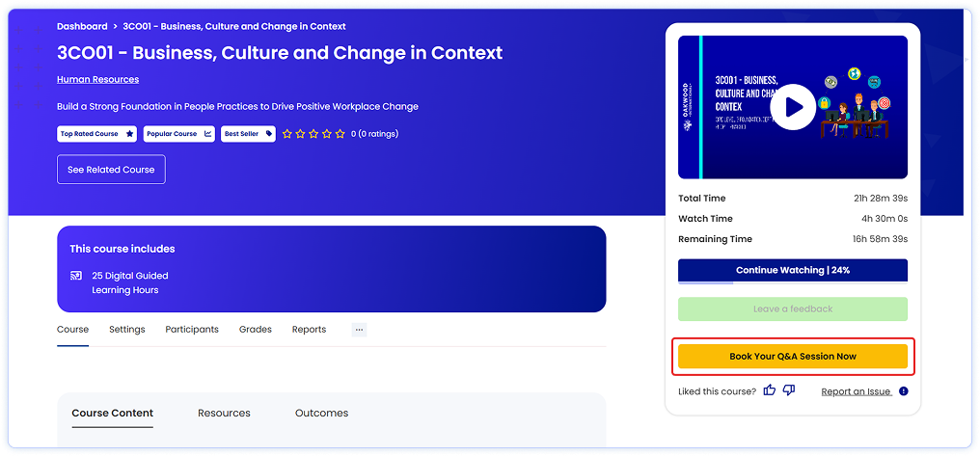Open the Grades tab
Image resolution: width=980 pixels, height=456 pixels.
[256, 330]
